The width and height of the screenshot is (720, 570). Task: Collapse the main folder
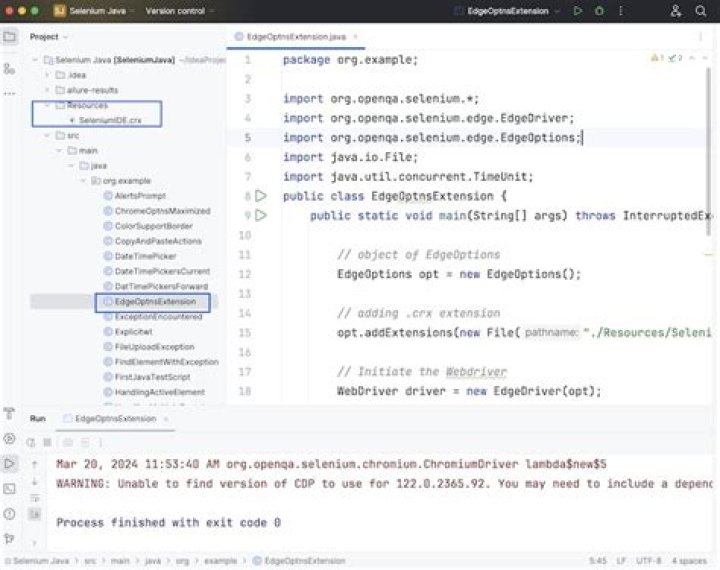pyautogui.click(x=59, y=150)
